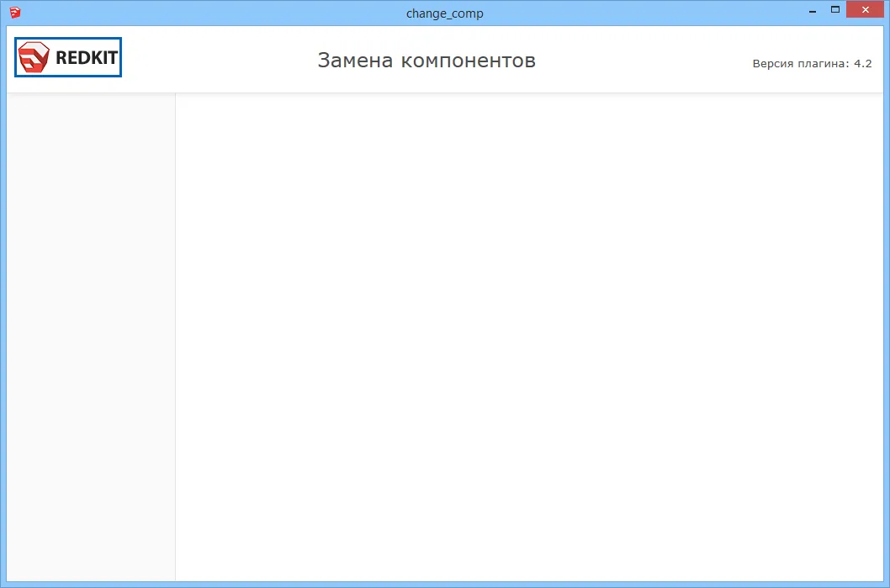Close the change_comp plugin window
Image resolution: width=890 pixels, height=588 pixels.
coord(865,10)
